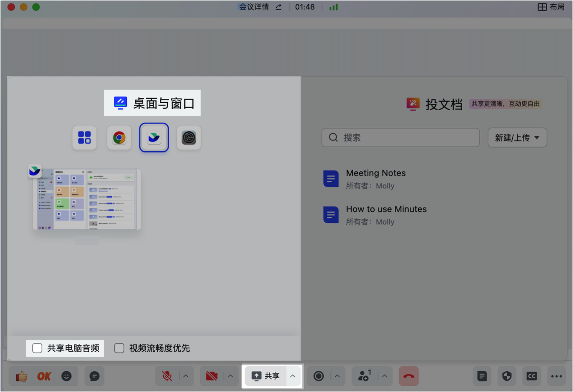Enable 共享电脑音频 checkbox

coord(37,348)
